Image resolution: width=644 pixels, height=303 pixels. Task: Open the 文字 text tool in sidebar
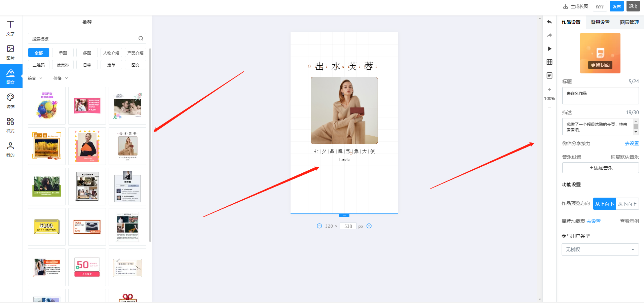pyautogui.click(x=10, y=28)
